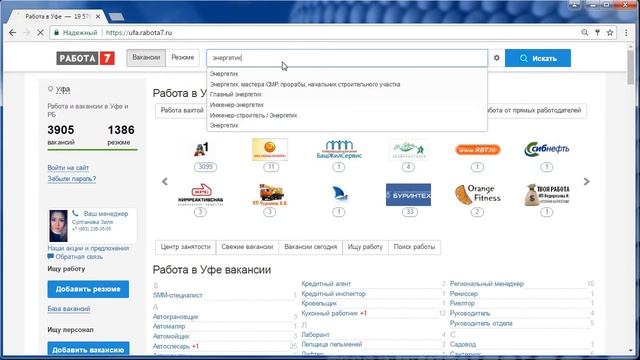Screen dimensions: 640x360
Task: Stop page loading with the X button
Action: click(x=40, y=33)
